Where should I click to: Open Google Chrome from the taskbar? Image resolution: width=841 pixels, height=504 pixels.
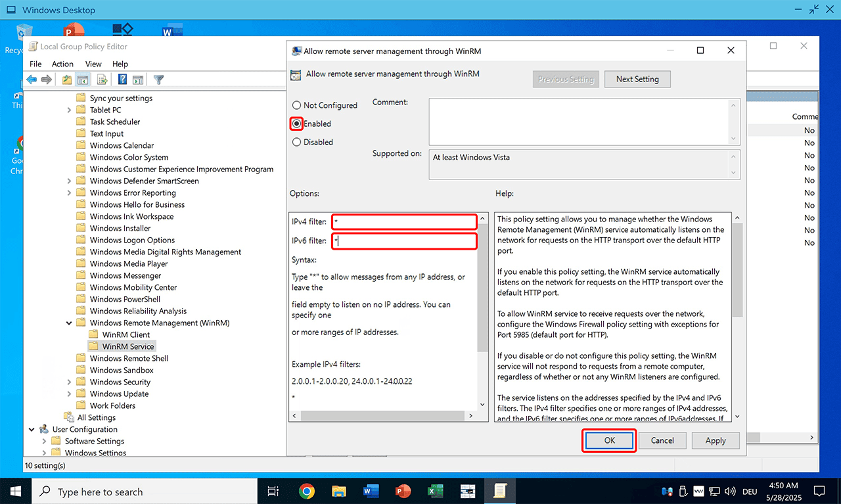tap(306, 491)
